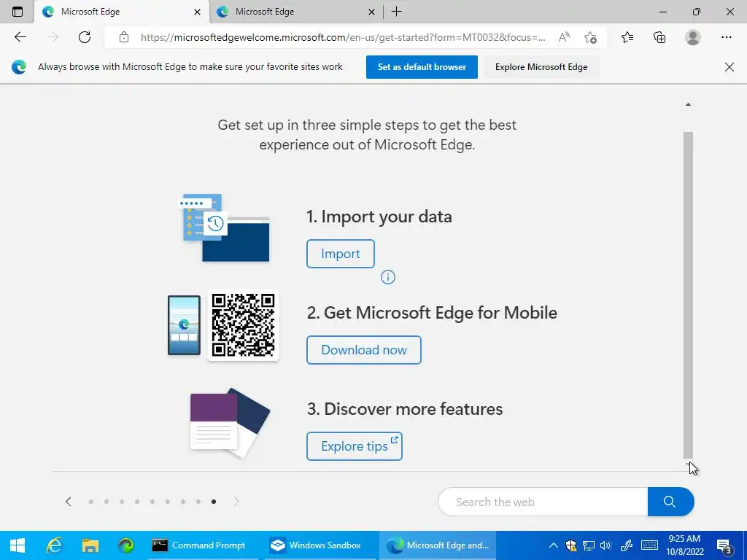Click the info icon below Import
This screenshot has width=747, height=560.
coord(388,277)
